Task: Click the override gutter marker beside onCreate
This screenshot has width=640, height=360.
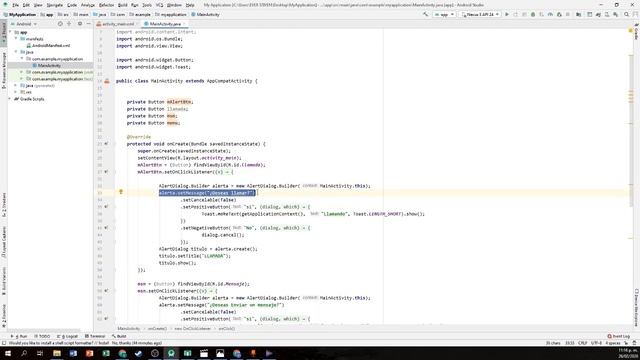Action: pos(106,144)
